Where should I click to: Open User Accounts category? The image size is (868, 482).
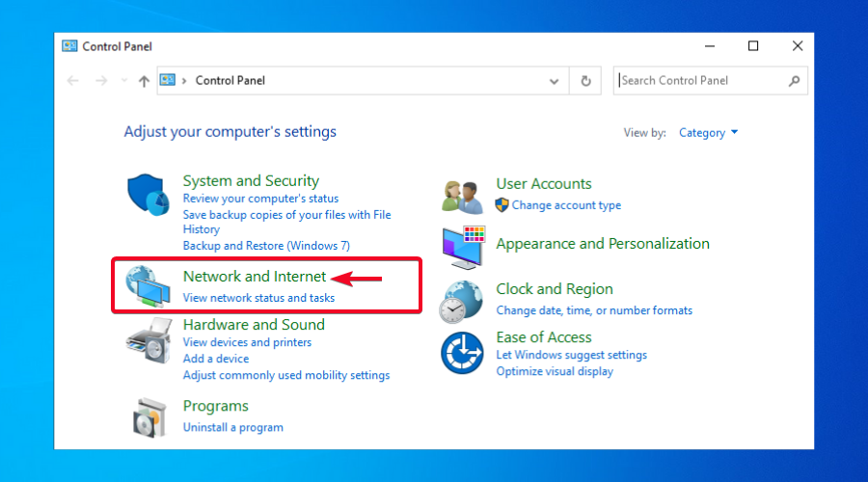tap(544, 184)
